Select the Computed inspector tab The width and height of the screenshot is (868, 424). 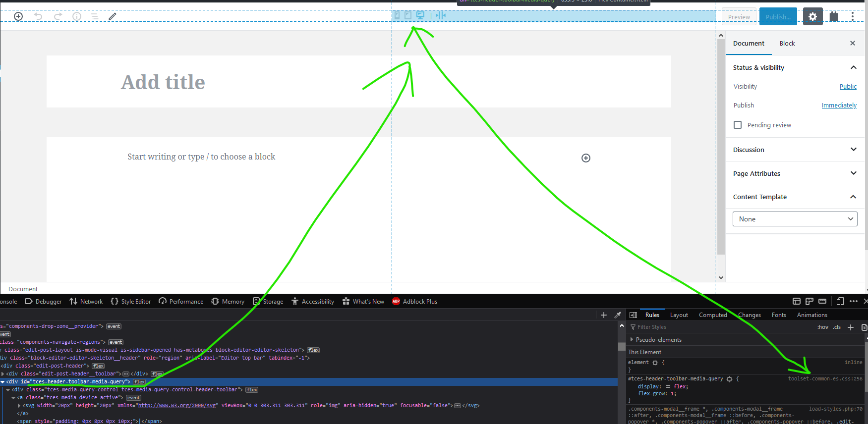pos(713,315)
